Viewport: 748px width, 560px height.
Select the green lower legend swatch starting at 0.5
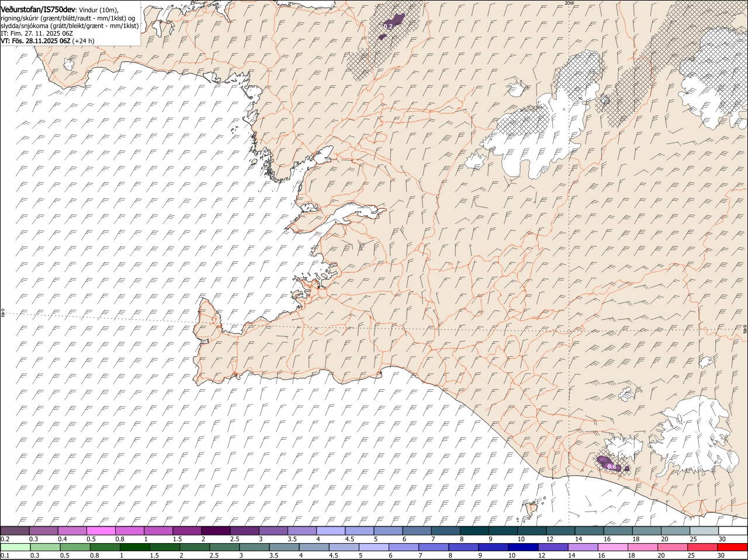click(75, 548)
